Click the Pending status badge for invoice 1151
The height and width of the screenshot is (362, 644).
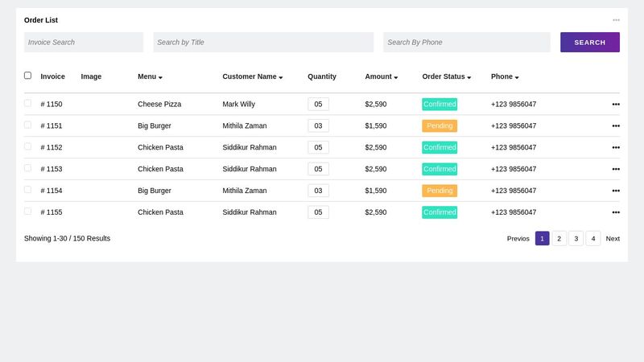[x=440, y=126]
